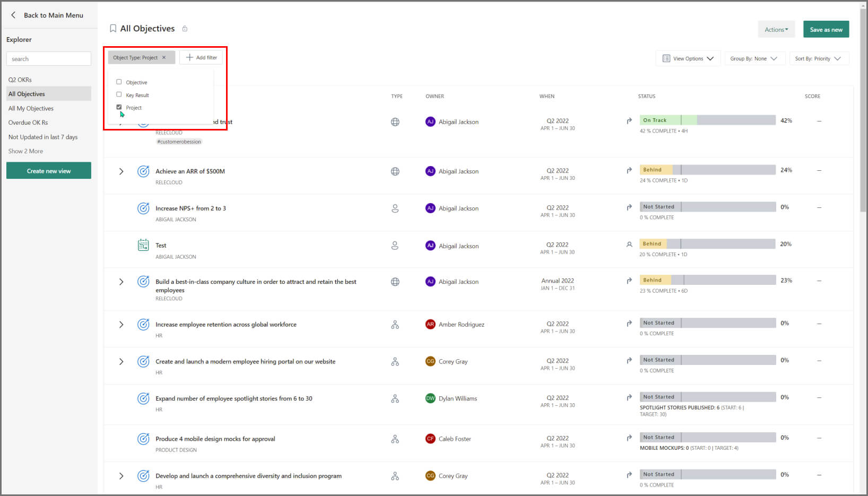The height and width of the screenshot is (496, 868).
Task: Open the Overdue OK Rs view
Action: pyautogui.click(x=28, y=123)
